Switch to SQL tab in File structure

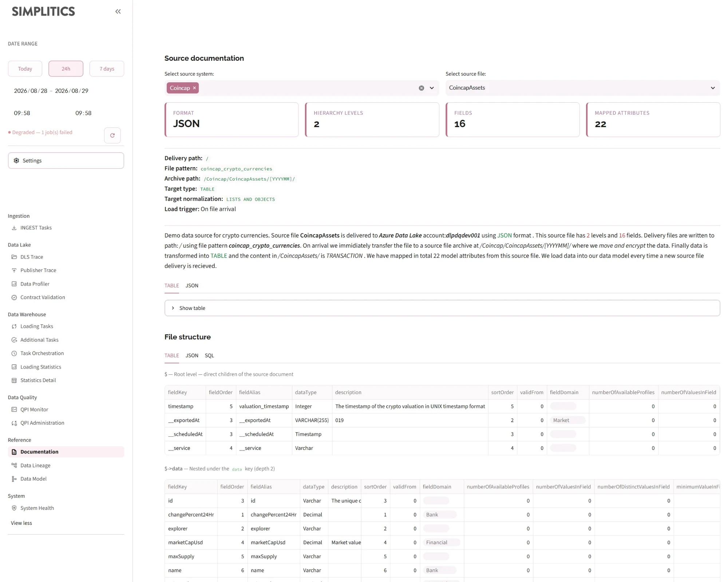pyautogui.click(x=209, y=355)
